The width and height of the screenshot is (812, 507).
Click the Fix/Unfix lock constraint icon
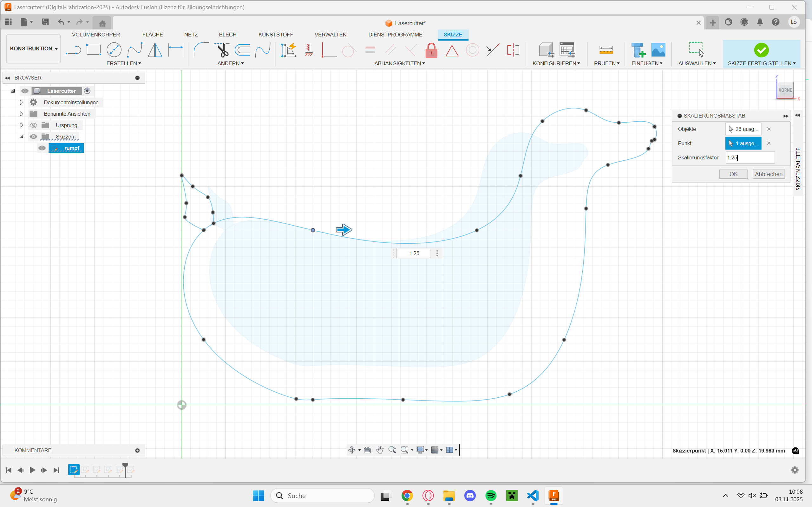click(431, 51)
